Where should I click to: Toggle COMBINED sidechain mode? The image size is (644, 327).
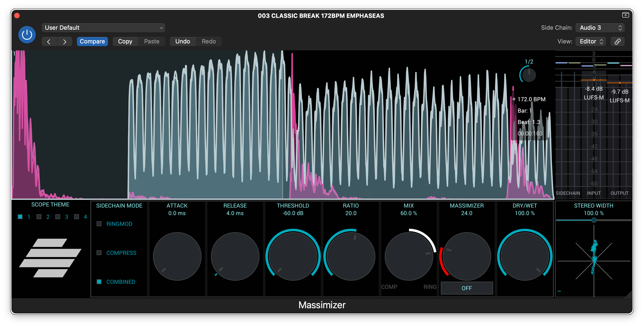click(x=99, y=281)
